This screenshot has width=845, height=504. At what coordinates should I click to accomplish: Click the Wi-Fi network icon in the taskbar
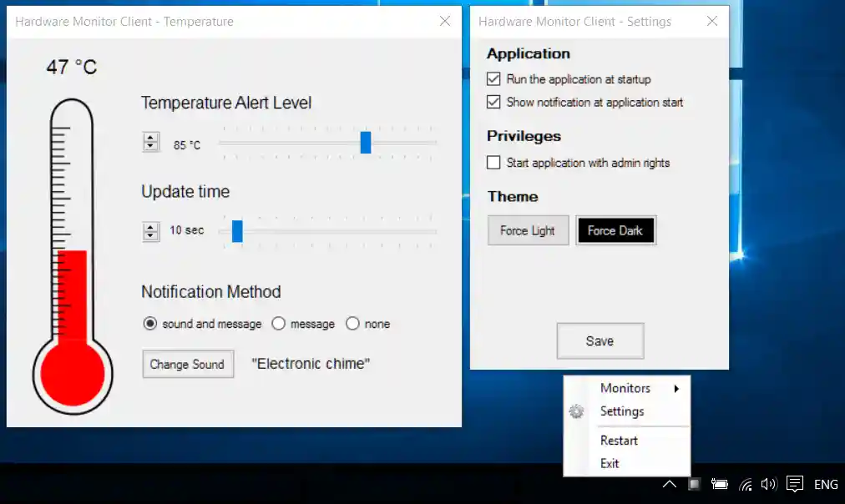point(745,484)
